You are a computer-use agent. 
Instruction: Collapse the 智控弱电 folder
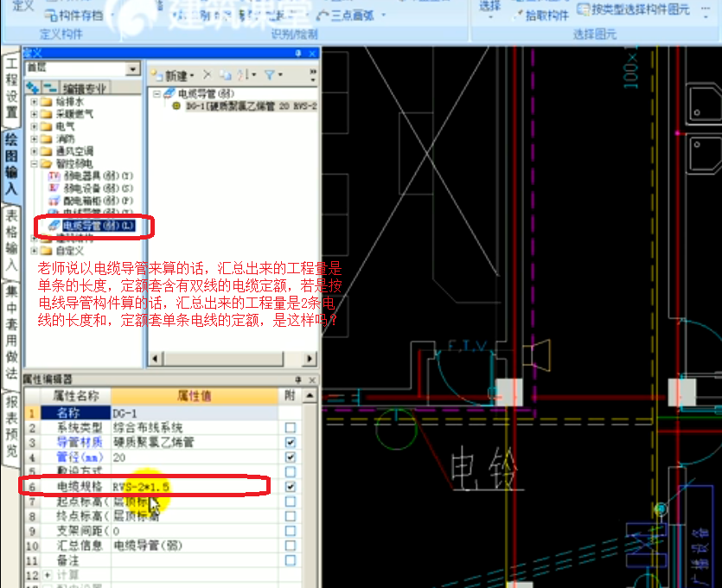tap(34, 163)
